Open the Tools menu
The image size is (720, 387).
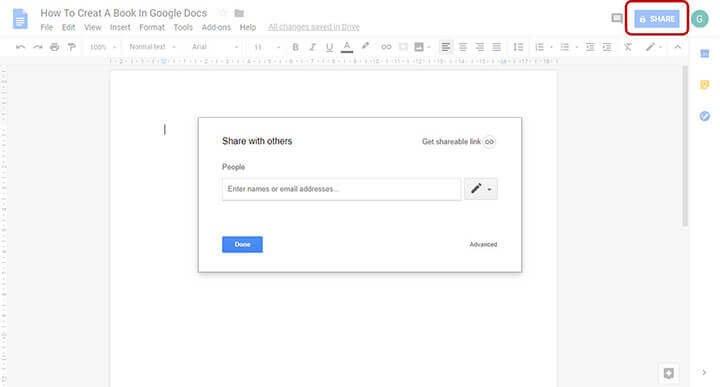(x=183, y=28)
